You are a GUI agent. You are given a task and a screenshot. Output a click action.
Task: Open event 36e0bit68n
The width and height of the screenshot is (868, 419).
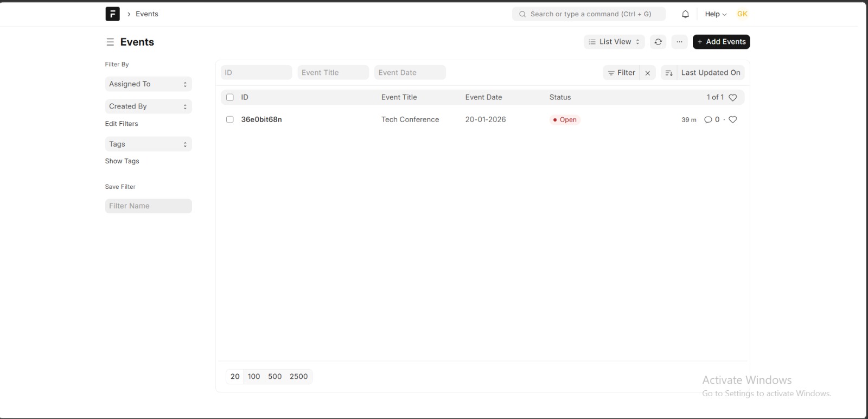click(x=261, y=119)
